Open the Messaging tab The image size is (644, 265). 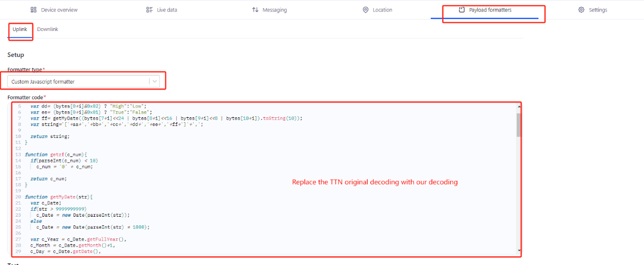(269, 10)
